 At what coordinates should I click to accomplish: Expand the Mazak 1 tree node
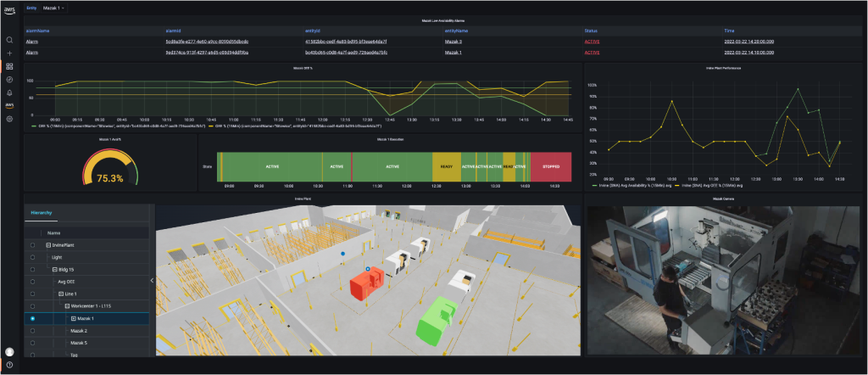tap(73, 318)
